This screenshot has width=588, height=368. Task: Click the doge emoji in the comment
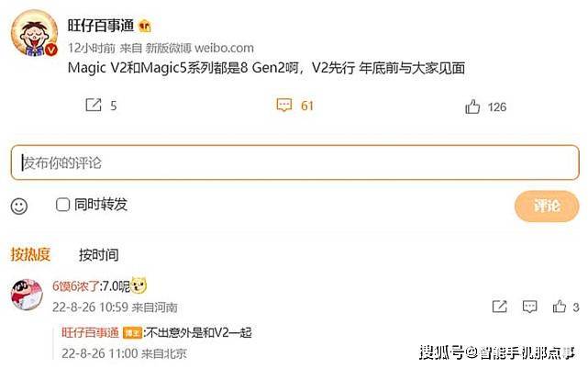(139, 285)
